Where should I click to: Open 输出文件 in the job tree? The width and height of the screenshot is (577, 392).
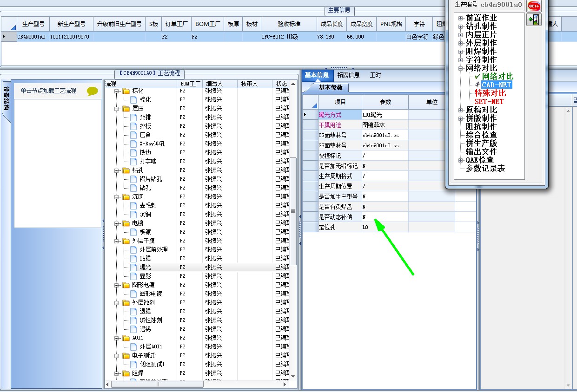481,151
